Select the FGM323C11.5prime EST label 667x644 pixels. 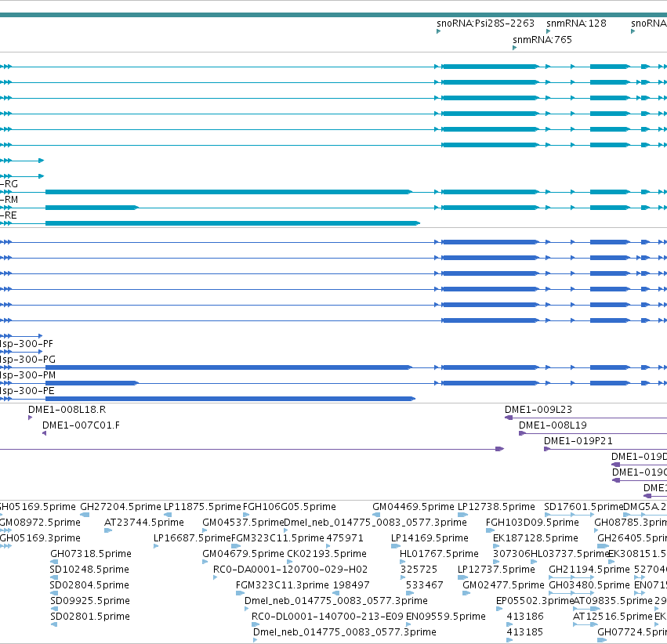pyautogui.click(x=277, y=538)
